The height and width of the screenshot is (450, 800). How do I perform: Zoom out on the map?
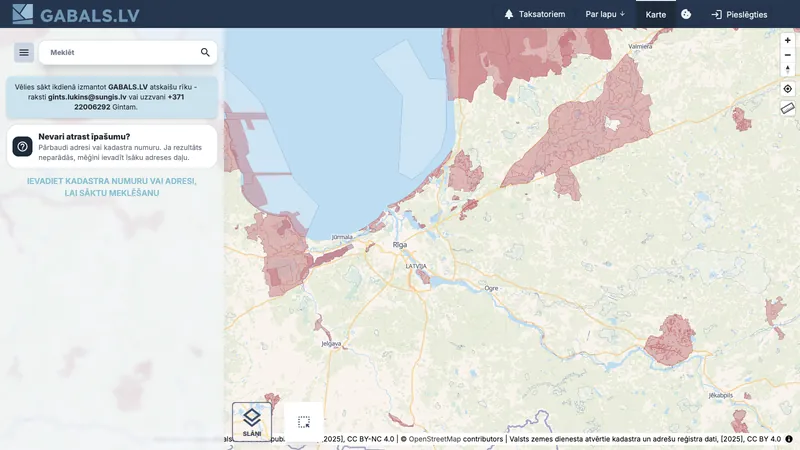pyautogui.click(x=787, y=55)
